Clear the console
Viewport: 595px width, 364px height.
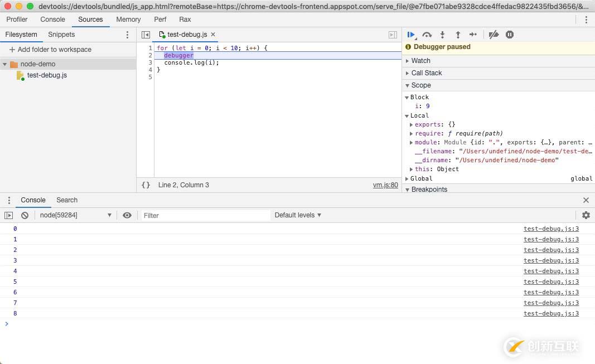pyautogui.click(x=25, y=215)
